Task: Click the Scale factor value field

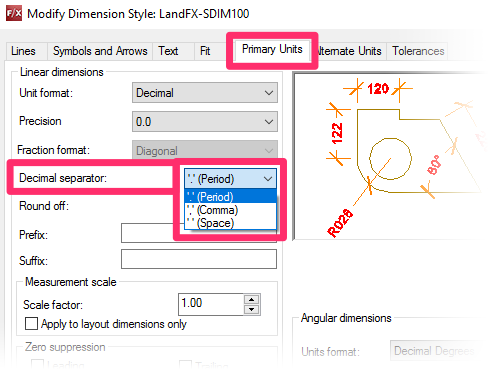Action: click(211, 304)
